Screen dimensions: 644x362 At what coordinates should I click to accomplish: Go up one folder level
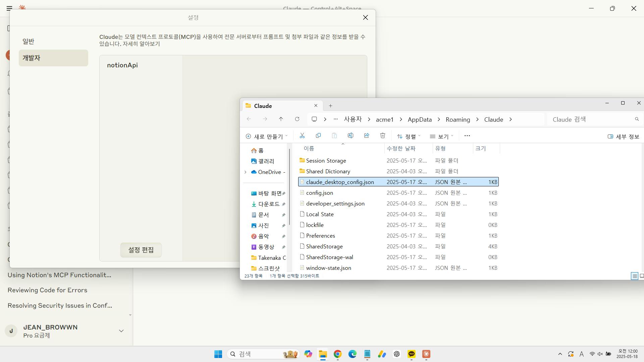click(281, 119)
